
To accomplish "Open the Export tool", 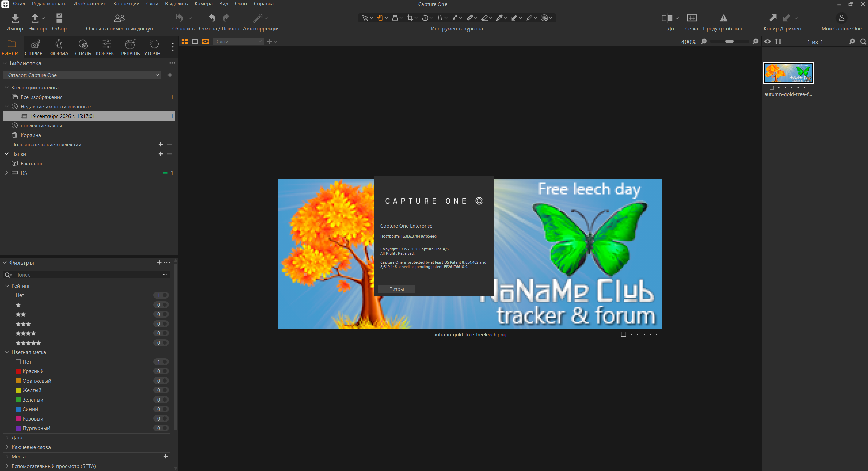I will 35,18.
